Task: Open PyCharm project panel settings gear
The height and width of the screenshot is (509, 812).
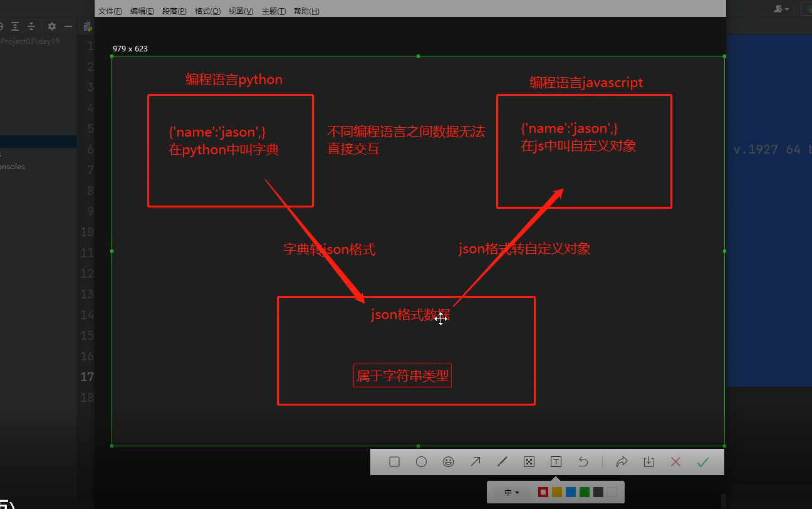Action: tap(52, 26)
